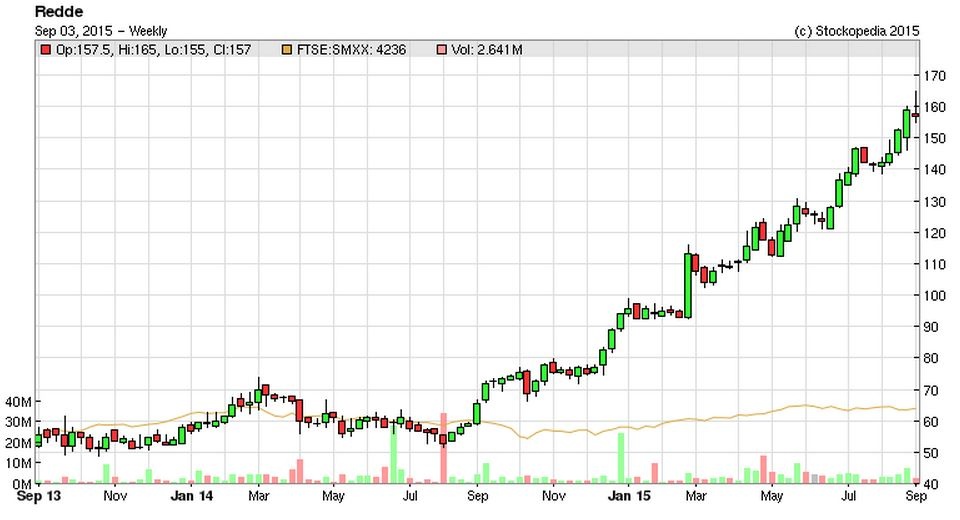This screenshot has height=520, width=960.
Task: Click the 140 price axis label
Action: [x=934, y=170]
